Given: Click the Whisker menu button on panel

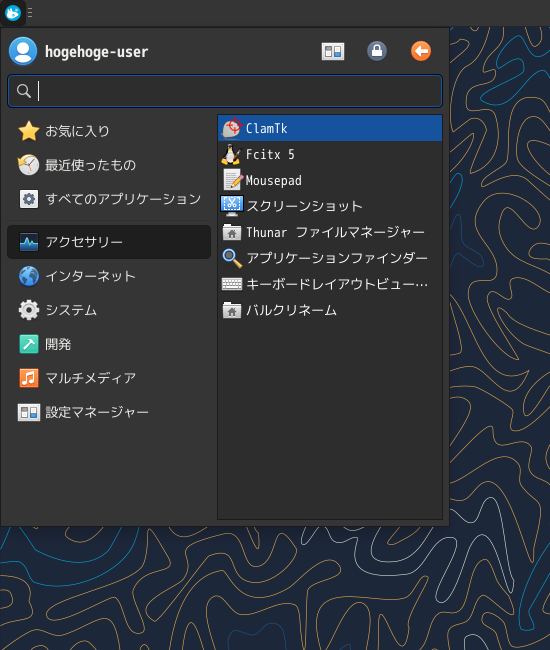Looking at the screenshot, I should (x=13, y=13).
